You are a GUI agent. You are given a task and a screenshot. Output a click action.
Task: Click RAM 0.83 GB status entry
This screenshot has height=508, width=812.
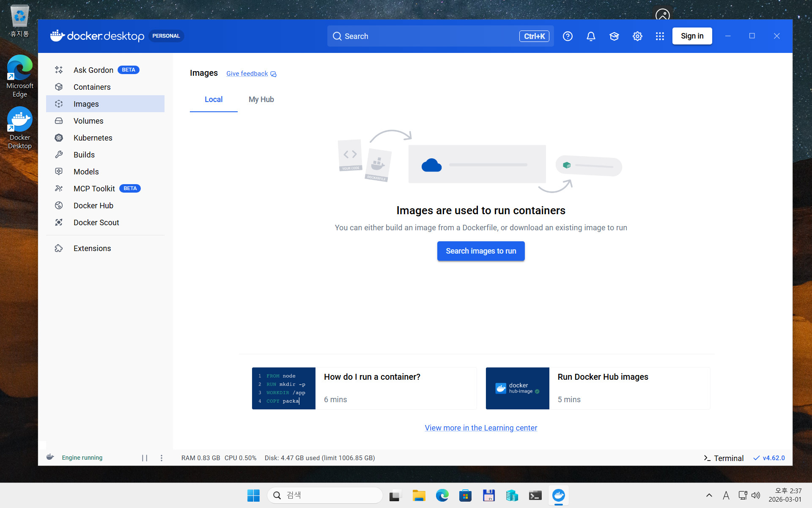click(x=200, y=458)
